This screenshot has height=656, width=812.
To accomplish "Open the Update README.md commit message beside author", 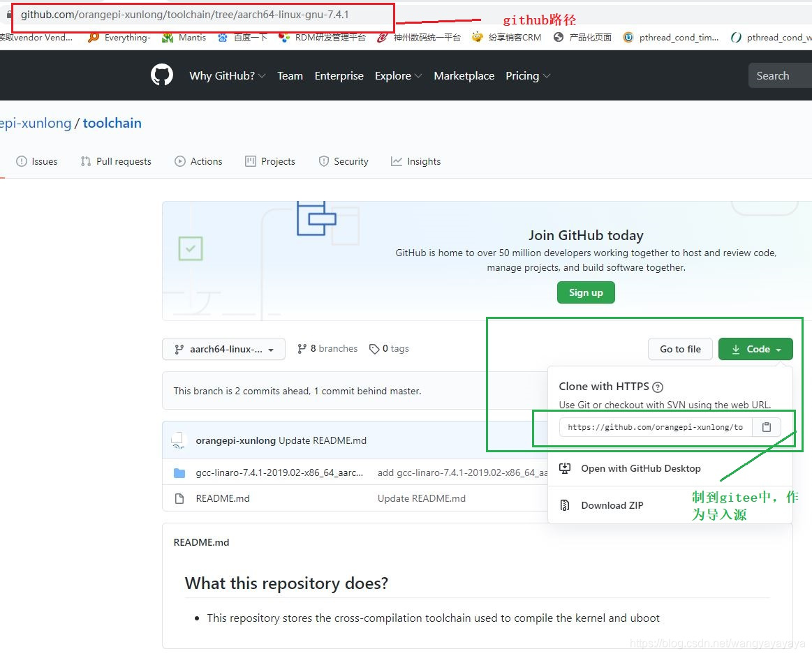I will [323, 440].
